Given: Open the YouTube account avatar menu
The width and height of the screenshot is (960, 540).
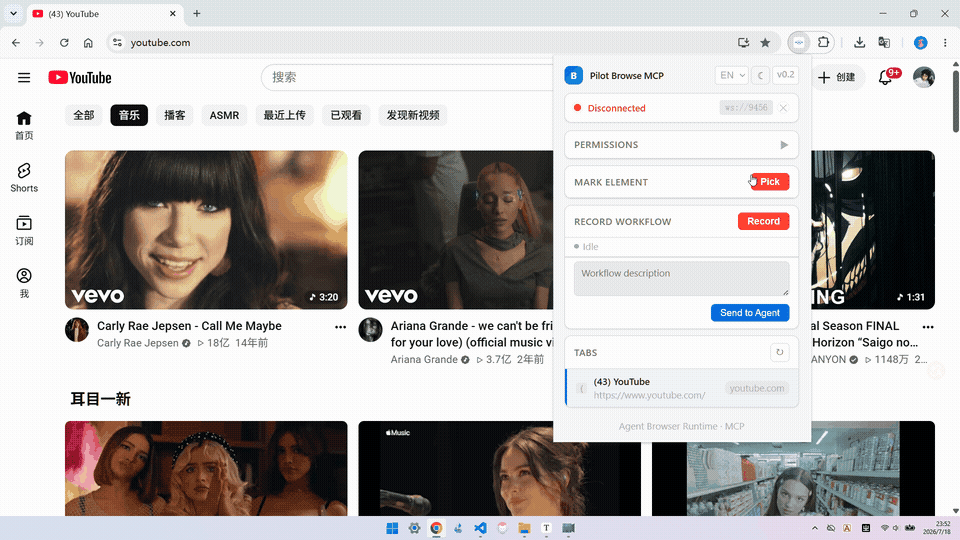Looking at the screenshot, I should [x=923, y=77].
